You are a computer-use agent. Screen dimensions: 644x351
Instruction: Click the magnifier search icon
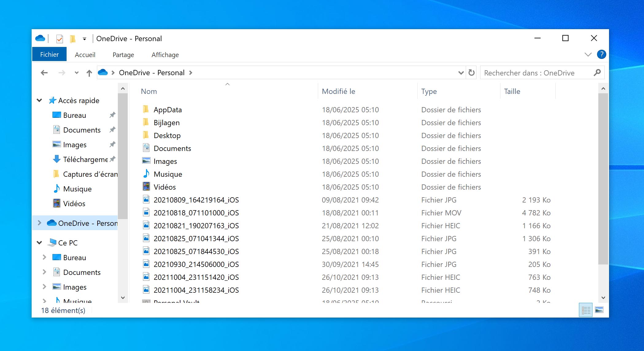[597, 73]
